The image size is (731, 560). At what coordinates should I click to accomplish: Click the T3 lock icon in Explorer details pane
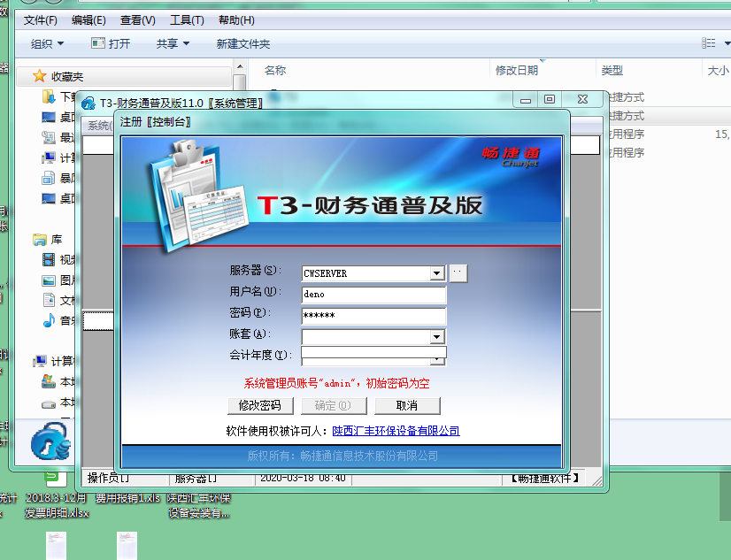(50, 441)
